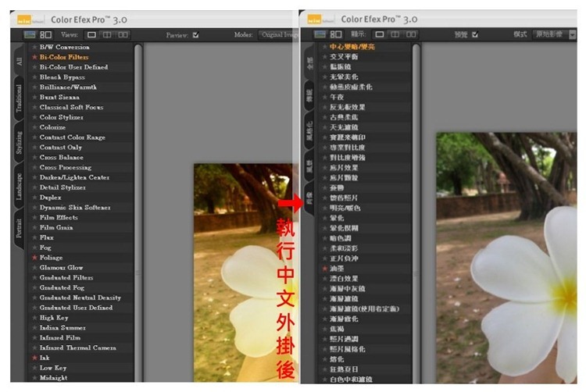Viewport: 586px width, 392px height.
Task: Select multi-image mode icon in left window toolbar
Action: pos(45,34)
